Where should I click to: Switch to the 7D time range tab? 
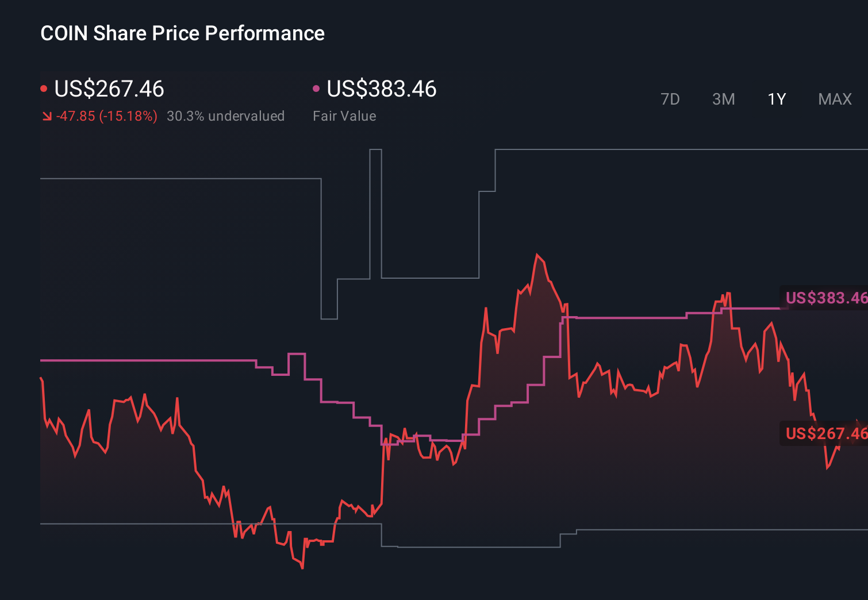click(x=670, y=99)
